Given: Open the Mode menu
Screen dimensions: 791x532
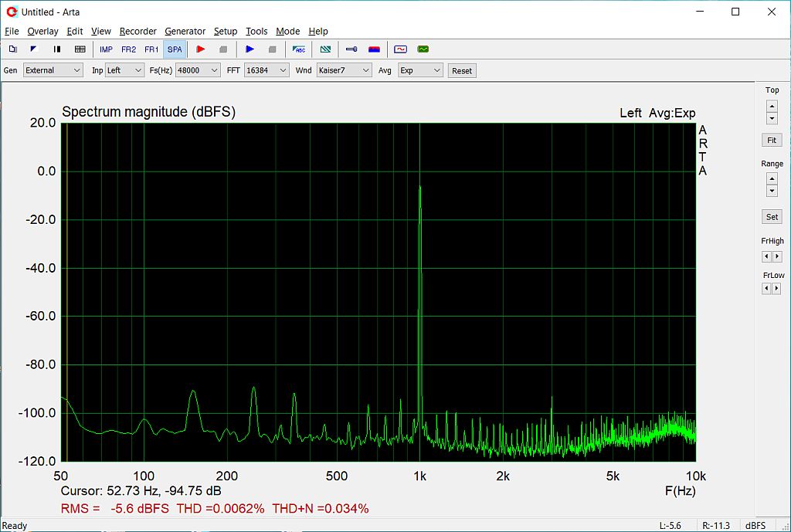Looking at the screenshot, I should click(x=287, y=31).
